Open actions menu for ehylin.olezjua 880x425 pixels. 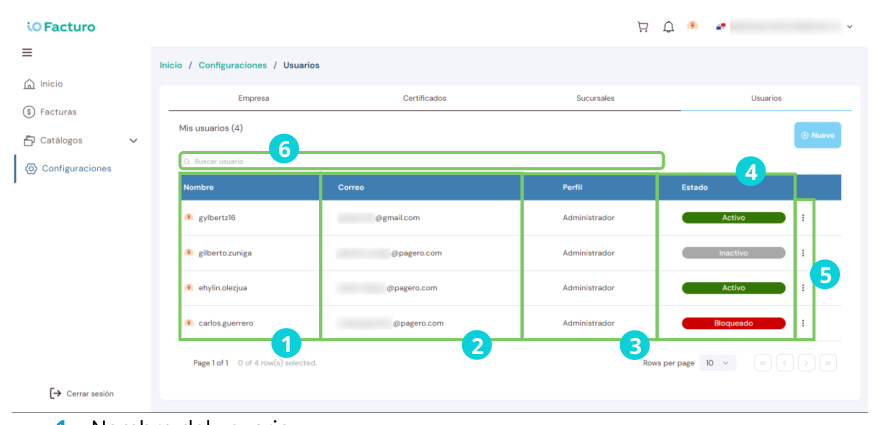tap(803, 288)
